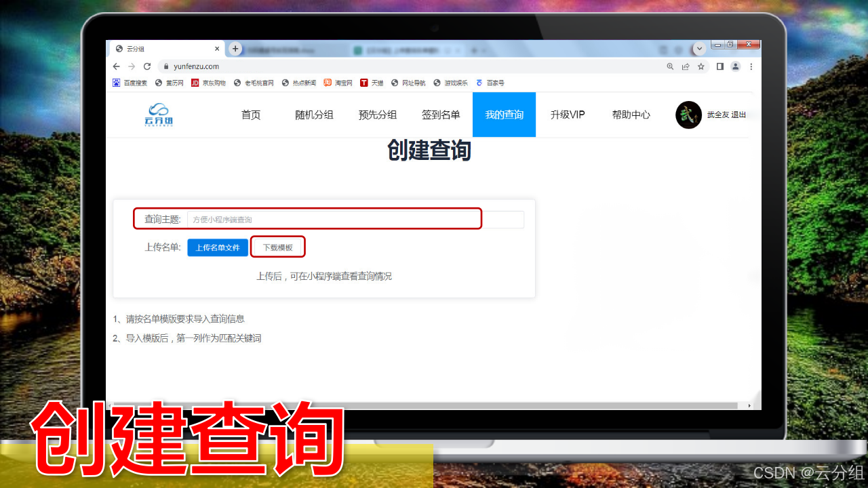Click the user avatar picture
The height and width of the screenshot is (488, 868).
(688, 115)
